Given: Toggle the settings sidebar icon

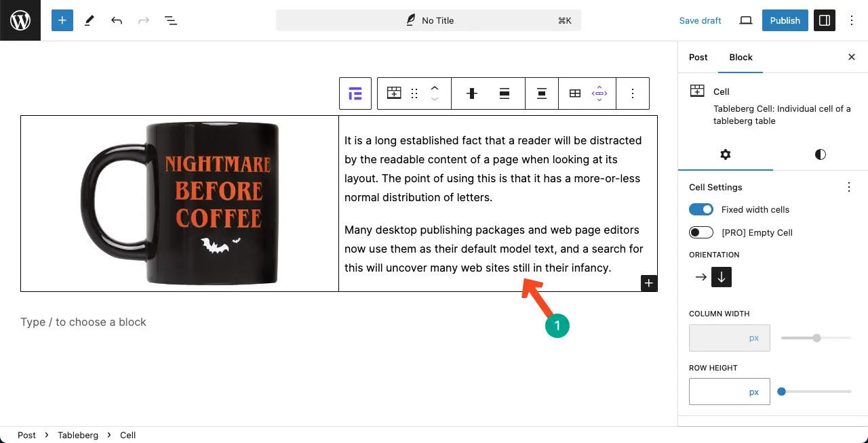Looking at the screenshot, I should coord(825,20).
